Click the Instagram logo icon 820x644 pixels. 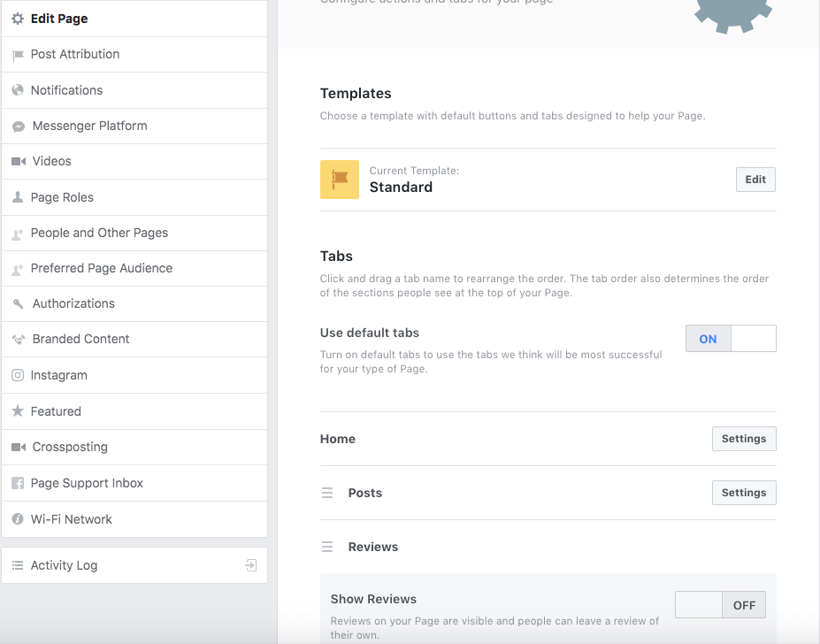(18, 375)
